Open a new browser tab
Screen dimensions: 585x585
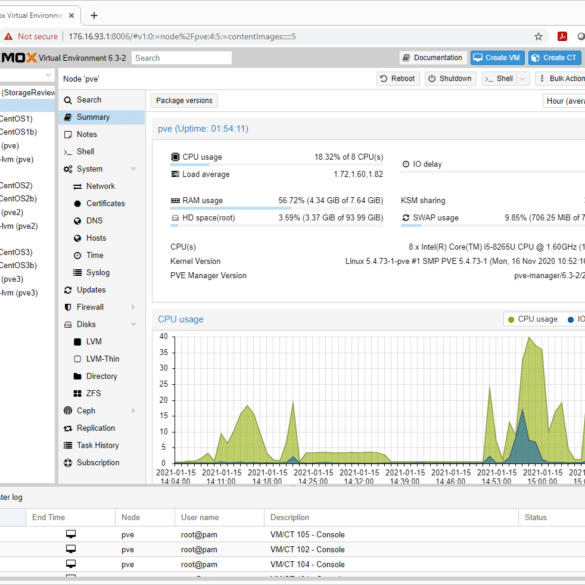[94, 16]
